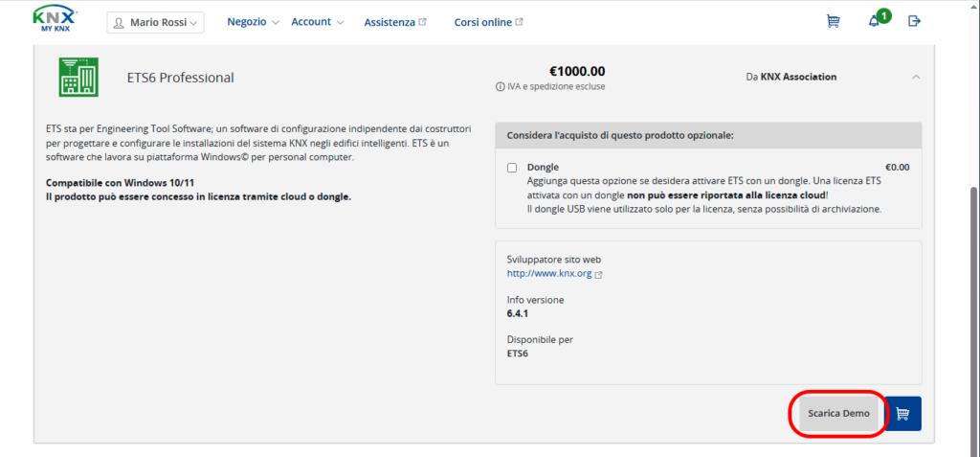
Task: Click the logout icon in header
Action: point(914,21)
